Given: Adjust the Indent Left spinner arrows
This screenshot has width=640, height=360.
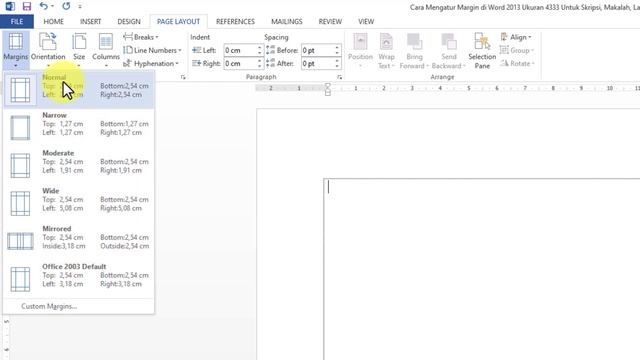Looking at the screenshot, I should click(x=259, y=50).
